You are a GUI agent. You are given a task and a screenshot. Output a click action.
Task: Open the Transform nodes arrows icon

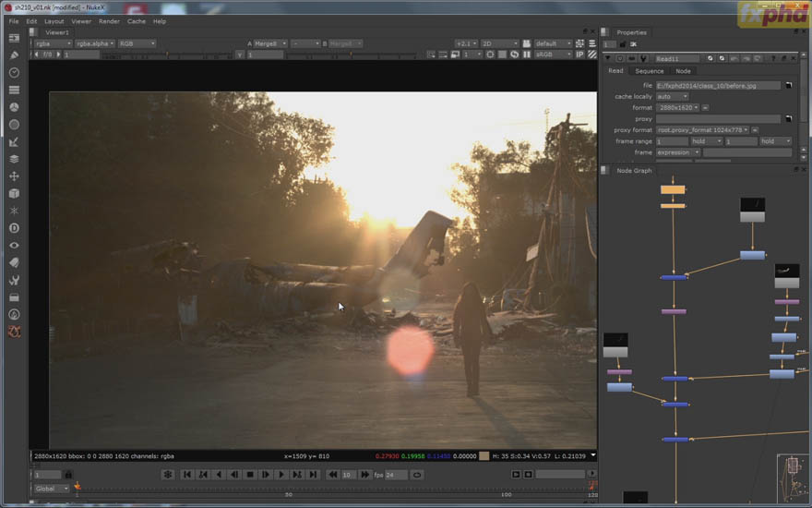(x=14, y=176)
